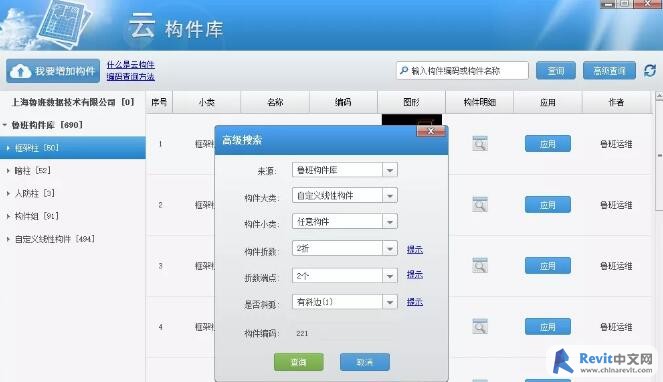Click the 查询 button in top toolbar
The height and width of the screenshot is (382, 663).
pyautogui.click(x=556, y=71)
